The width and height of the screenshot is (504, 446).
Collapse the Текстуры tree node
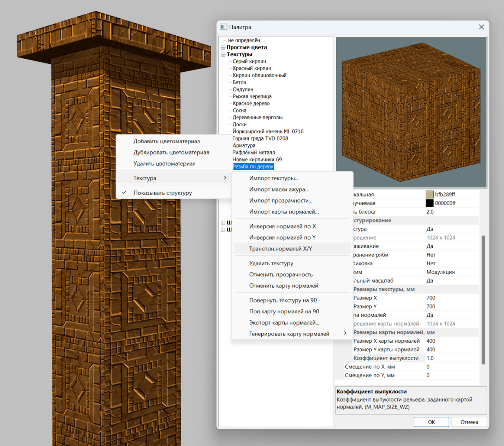pos(223,55)
